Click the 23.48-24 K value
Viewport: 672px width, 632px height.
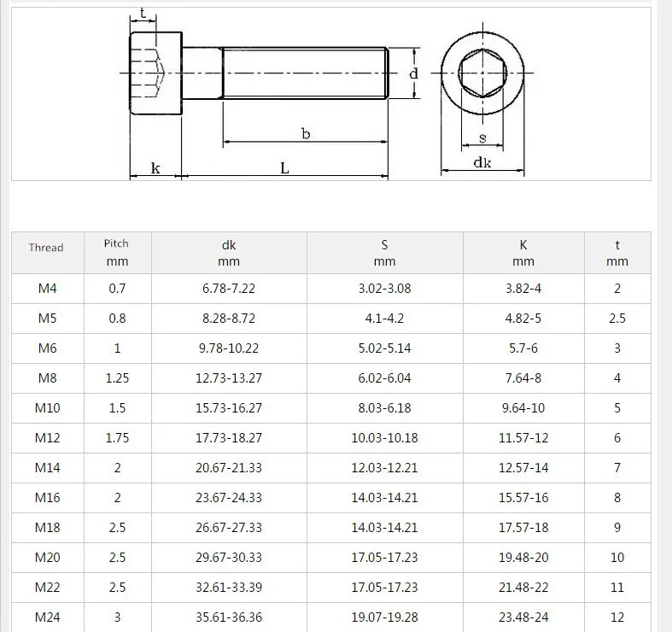coord(523,617)
